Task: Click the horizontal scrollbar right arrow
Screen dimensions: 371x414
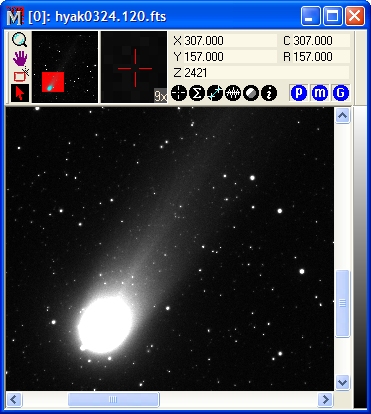Action: point(325,399)
